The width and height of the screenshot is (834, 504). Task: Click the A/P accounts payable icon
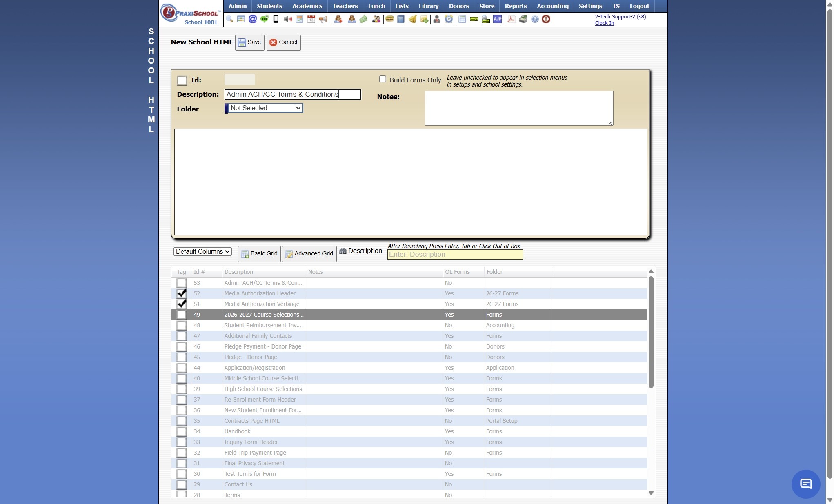(x=497, y=19)
